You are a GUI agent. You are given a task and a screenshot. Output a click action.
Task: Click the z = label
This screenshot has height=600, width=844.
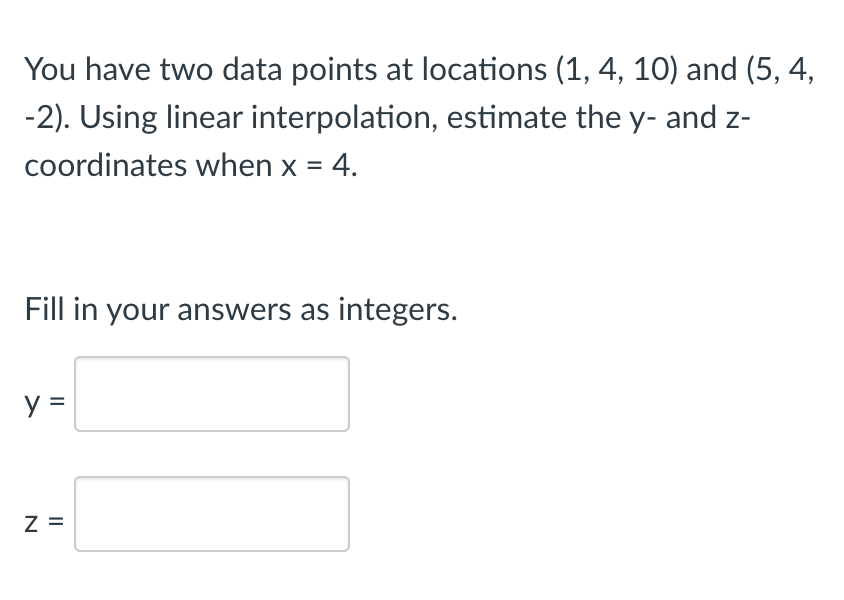pyautogui.click(x=43, y=522)
